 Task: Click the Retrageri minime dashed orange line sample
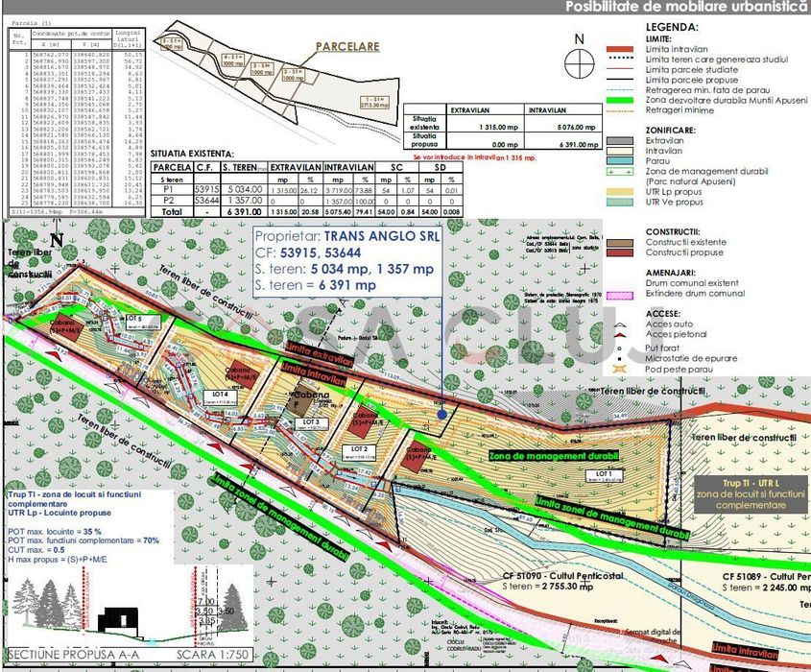(620, 110)
